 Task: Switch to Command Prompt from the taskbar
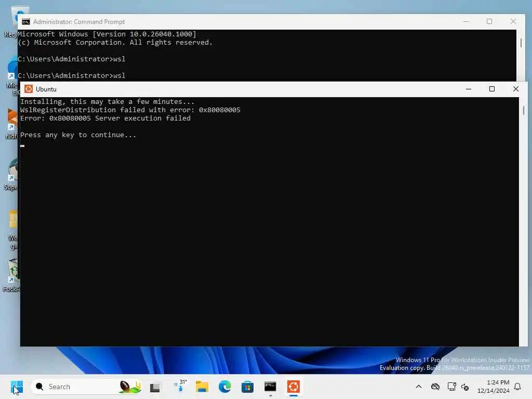pos(270,387)
